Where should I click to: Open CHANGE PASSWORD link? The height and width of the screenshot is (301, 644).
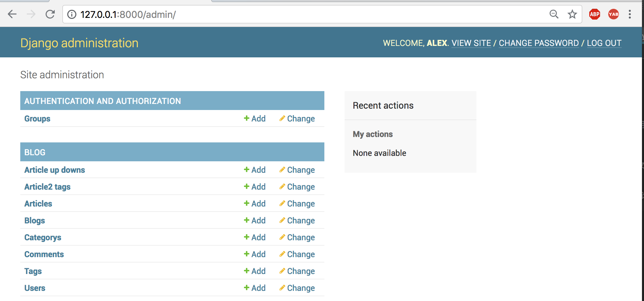coord(539,43)
